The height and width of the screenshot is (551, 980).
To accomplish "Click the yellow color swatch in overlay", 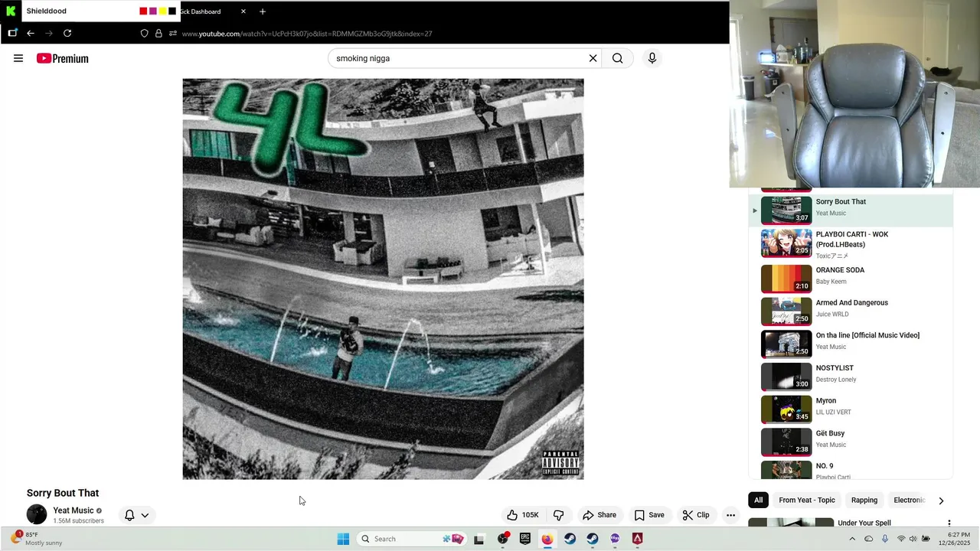I will [162, 11].
